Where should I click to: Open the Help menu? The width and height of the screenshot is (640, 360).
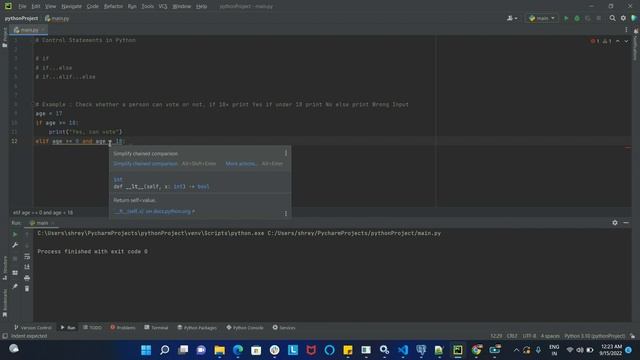pos(202,7)
